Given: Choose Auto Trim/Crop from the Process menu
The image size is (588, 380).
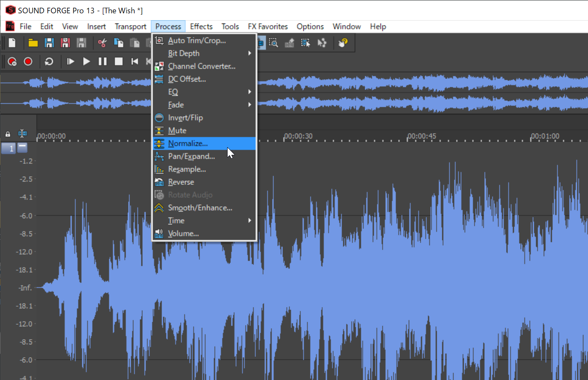Looking at the screenshot, I should (204, 41).
